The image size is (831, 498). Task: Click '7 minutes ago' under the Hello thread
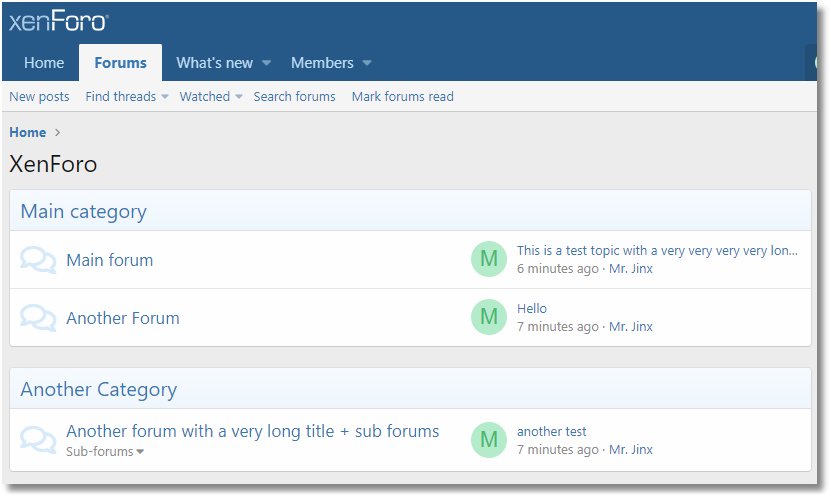pos(558,326)
